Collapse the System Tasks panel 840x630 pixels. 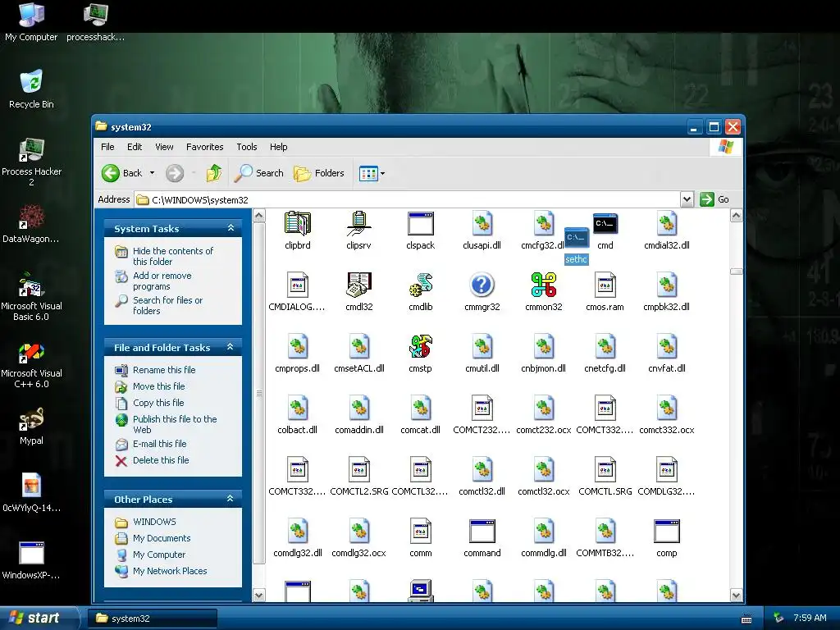click(x=231, y=228)
